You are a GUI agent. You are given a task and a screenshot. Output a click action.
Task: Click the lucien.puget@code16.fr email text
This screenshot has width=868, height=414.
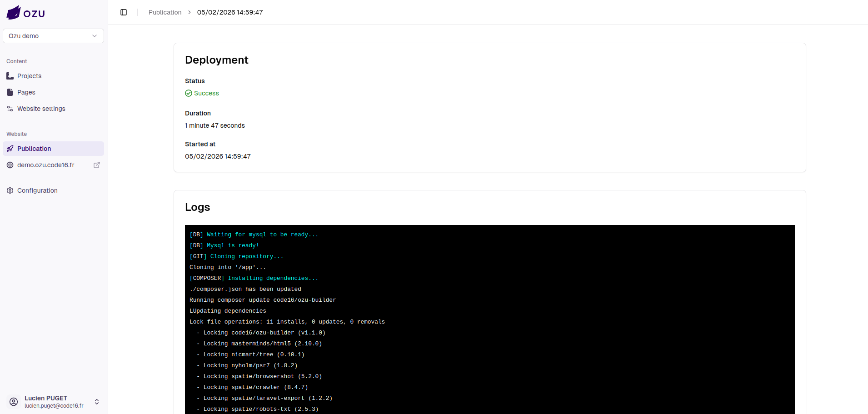(54, 406)
